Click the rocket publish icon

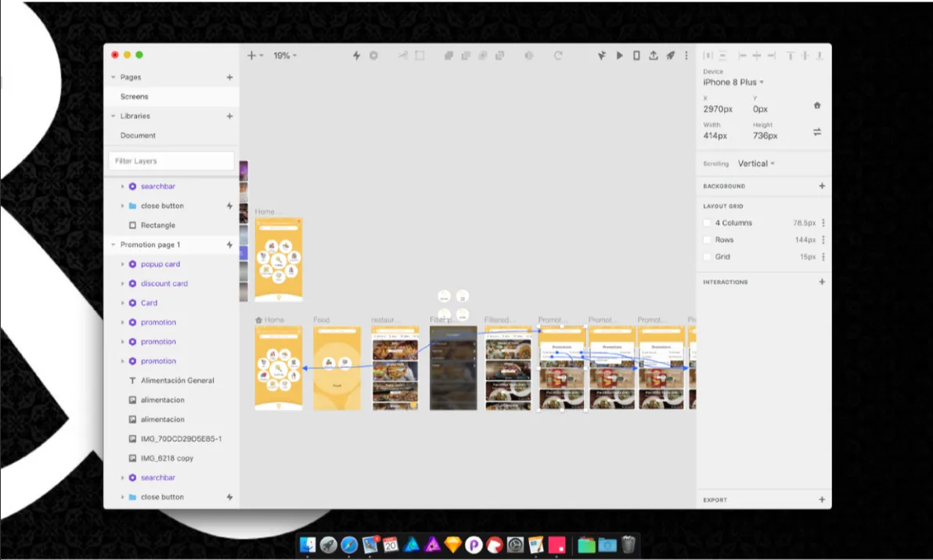pos(671,56)
